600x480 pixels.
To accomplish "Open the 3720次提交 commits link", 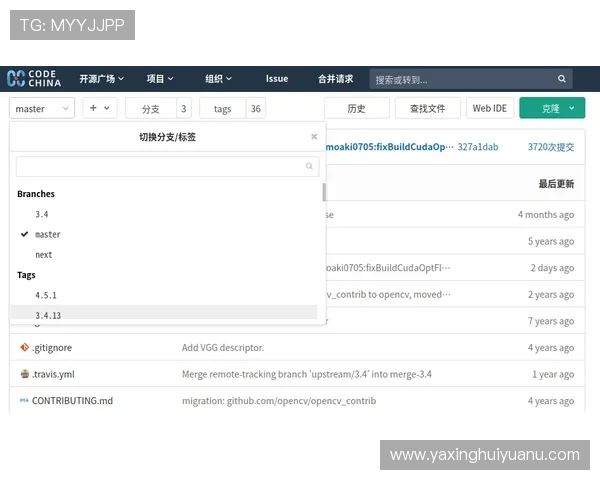I will click(x=551, y=147).
